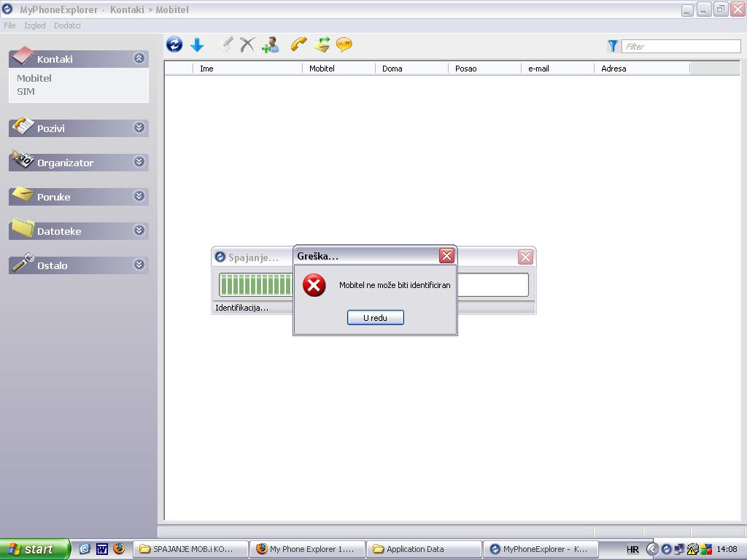Click the Ostalo wrench icon

coord(23,262)
